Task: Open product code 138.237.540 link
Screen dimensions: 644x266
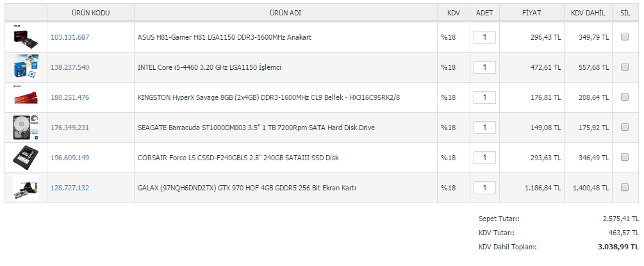Action: [x=70, y=67]
